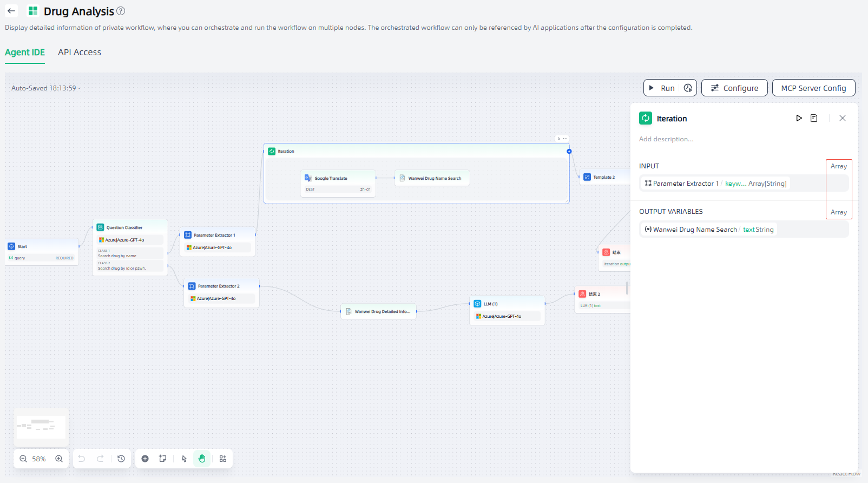Switch to API Access tab
This screenshot has height=483, width=868.
pyautogui.click(x=80, y=53)
